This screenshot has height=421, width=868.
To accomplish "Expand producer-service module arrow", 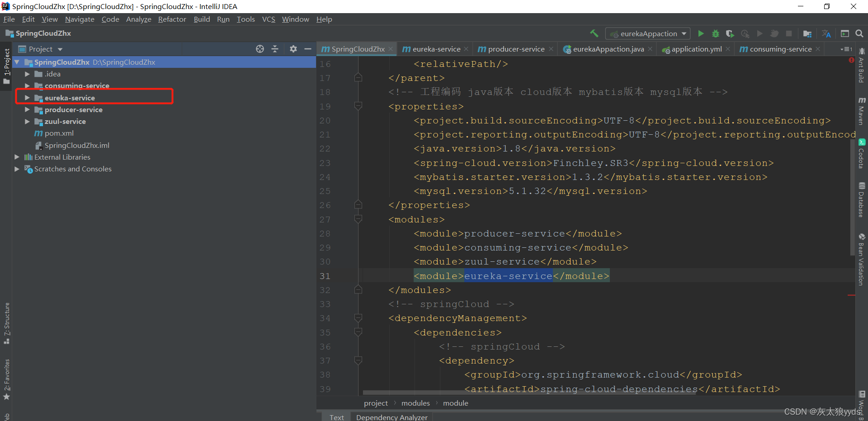I will [27, 109].
